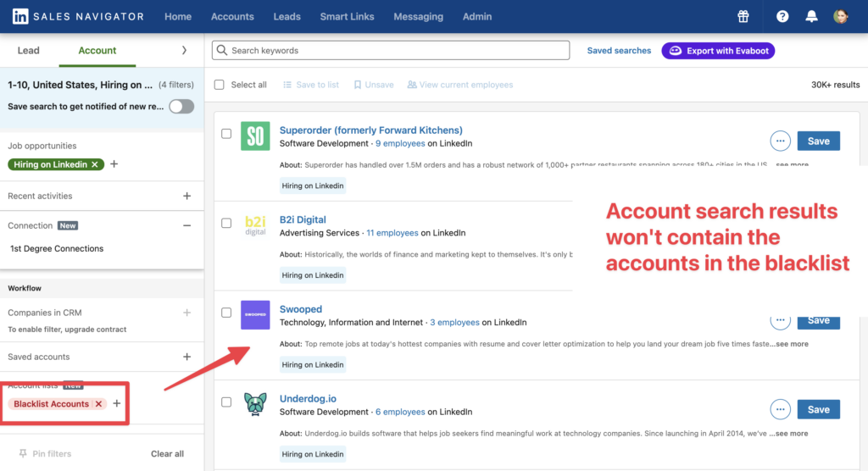Image resolution: width=868 pixels, height=471 pixels.
Task: Open more options for Swooped
Action: pos(780,320)
